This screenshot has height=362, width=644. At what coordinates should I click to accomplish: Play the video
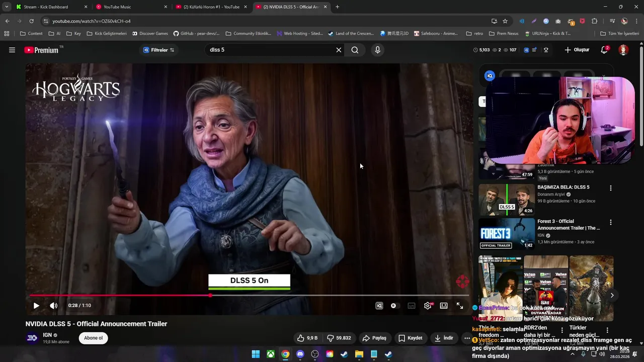(36, 306)
